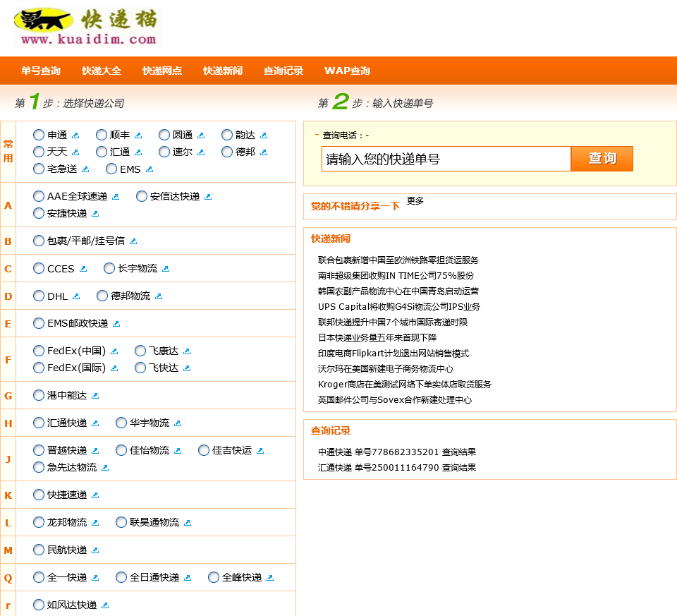Open external link icon next to 华宇物流

click(178, 424)
